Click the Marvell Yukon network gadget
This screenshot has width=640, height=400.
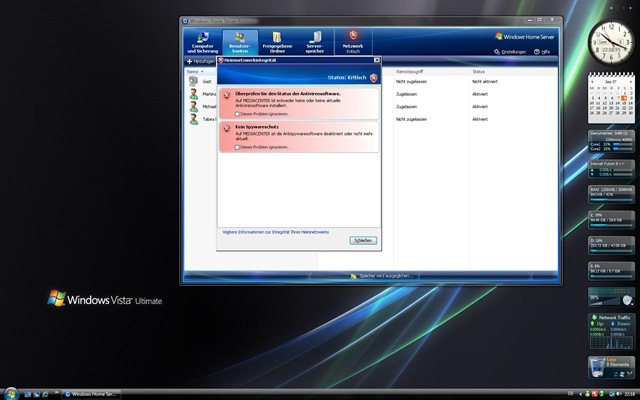611,169
